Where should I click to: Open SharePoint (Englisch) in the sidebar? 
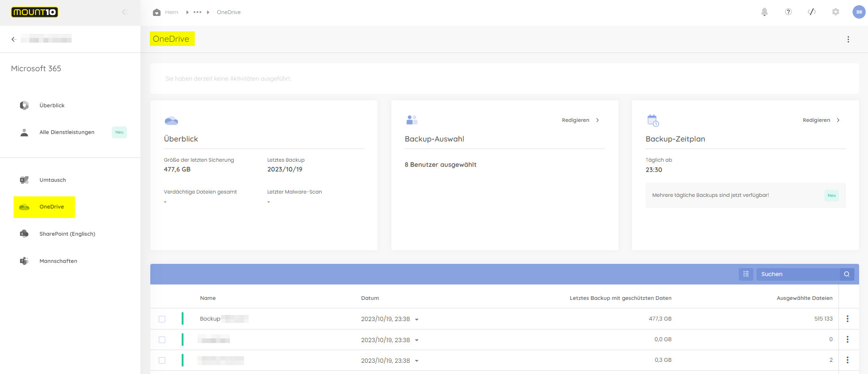67,234
